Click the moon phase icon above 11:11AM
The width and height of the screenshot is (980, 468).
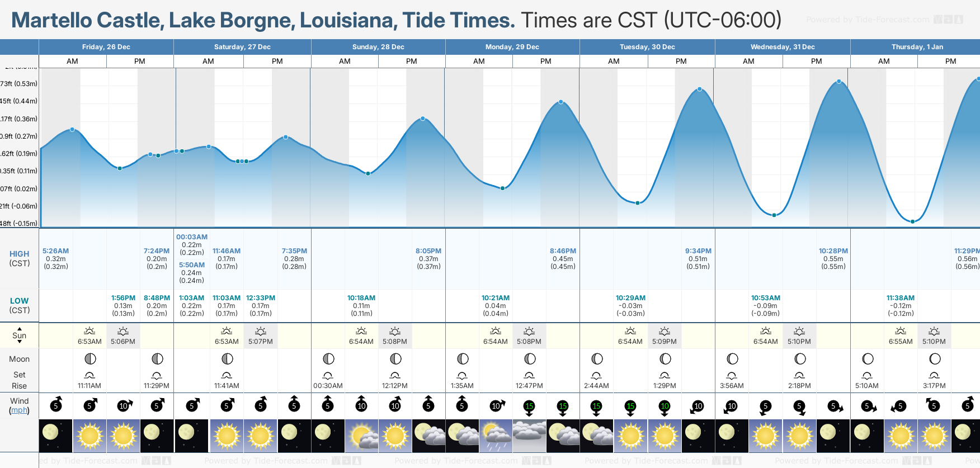(90, 358)
